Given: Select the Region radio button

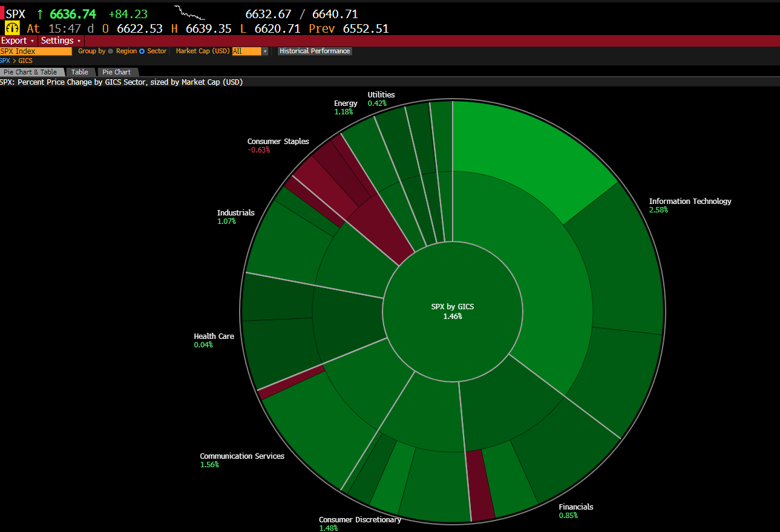Looking at the screenshot, I should 111,51.
